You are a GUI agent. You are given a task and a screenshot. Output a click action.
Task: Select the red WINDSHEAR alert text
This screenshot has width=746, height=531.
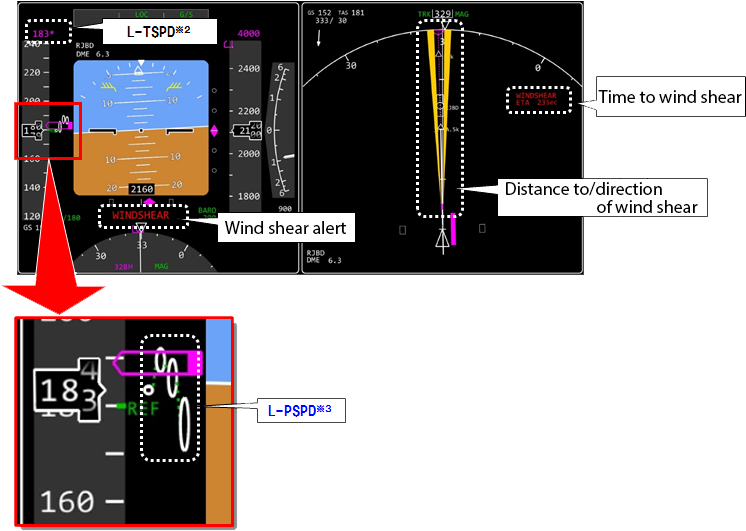[x=140, y=214]
